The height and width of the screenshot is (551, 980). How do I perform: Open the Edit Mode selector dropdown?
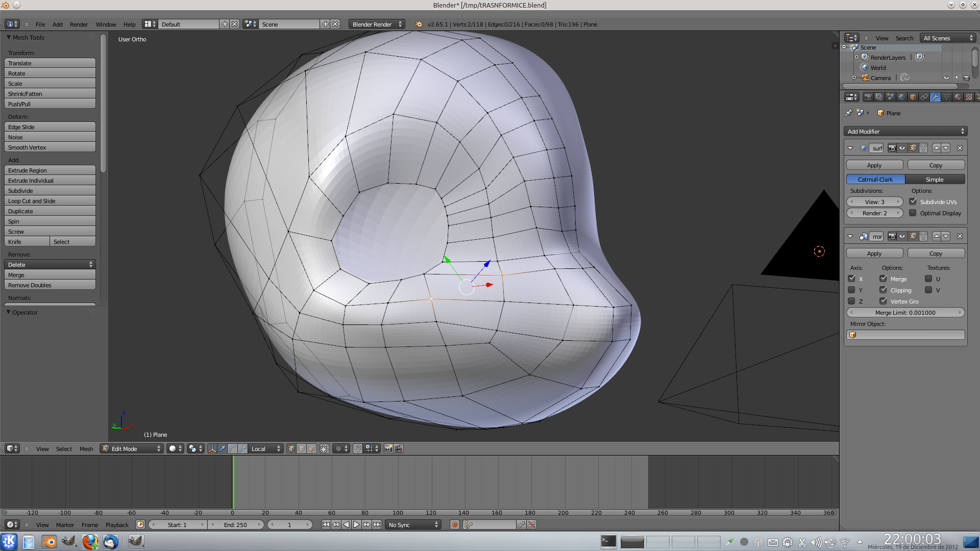(x=132, y=449)
